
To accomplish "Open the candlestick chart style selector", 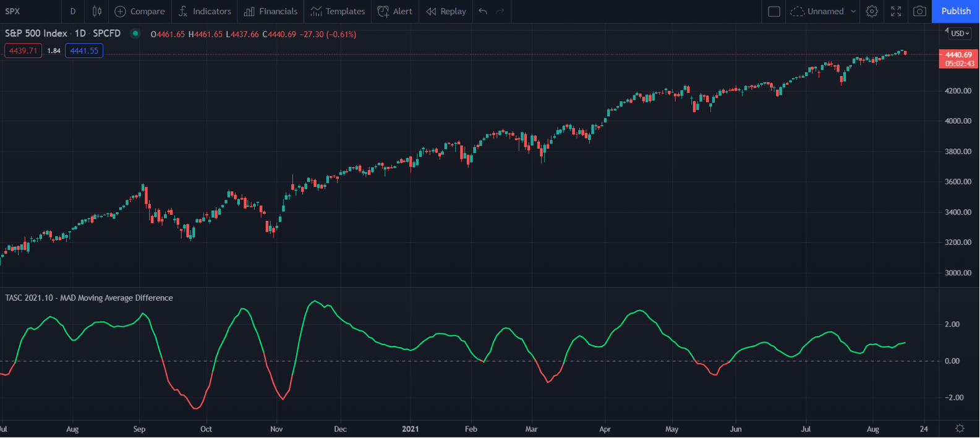I will click(97, 11).
